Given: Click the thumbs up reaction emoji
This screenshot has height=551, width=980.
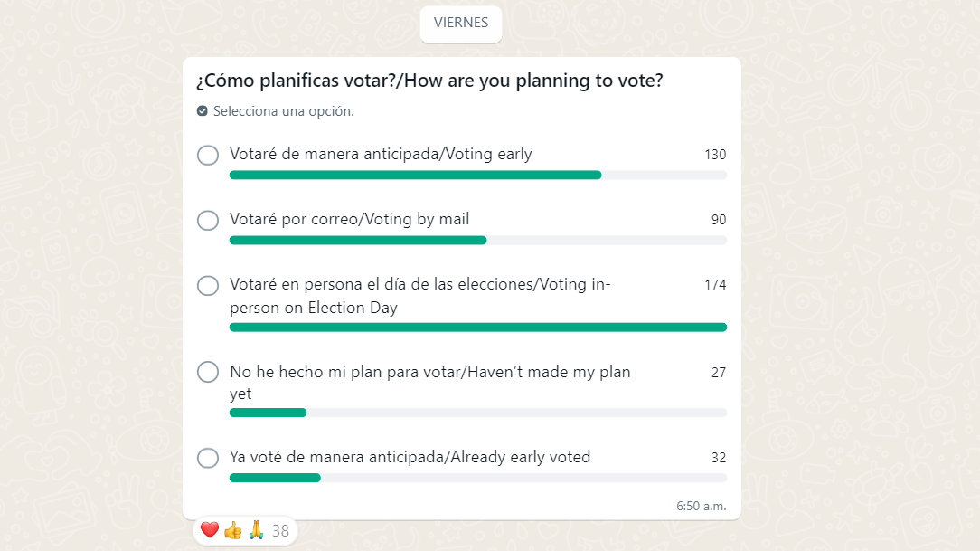Looking at the screenshot, I should tap(233, 530).
